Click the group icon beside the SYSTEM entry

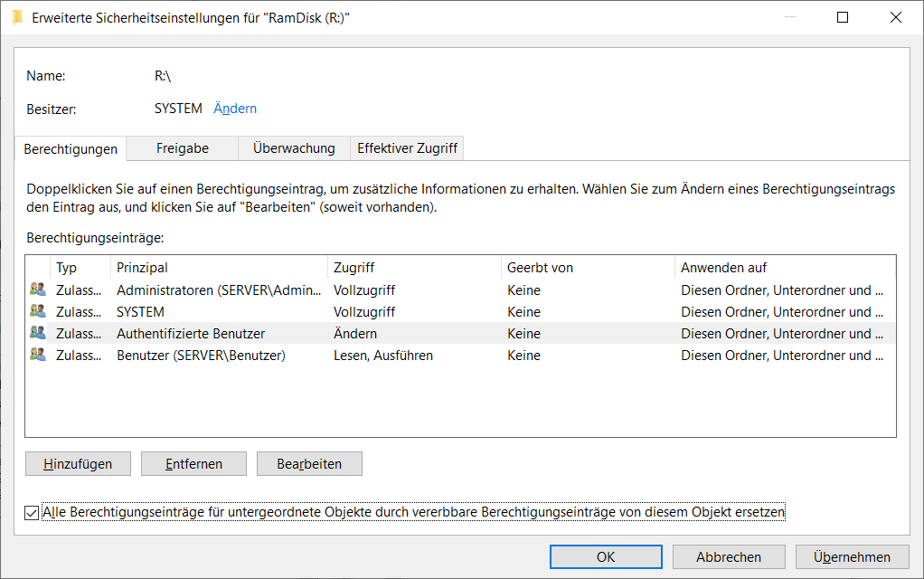(x=37, y=312)
